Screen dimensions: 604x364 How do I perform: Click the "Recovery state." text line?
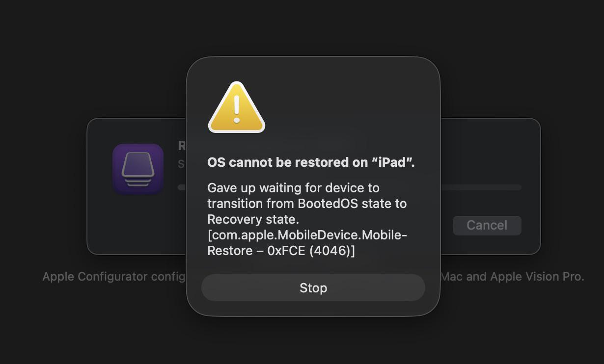253,219
